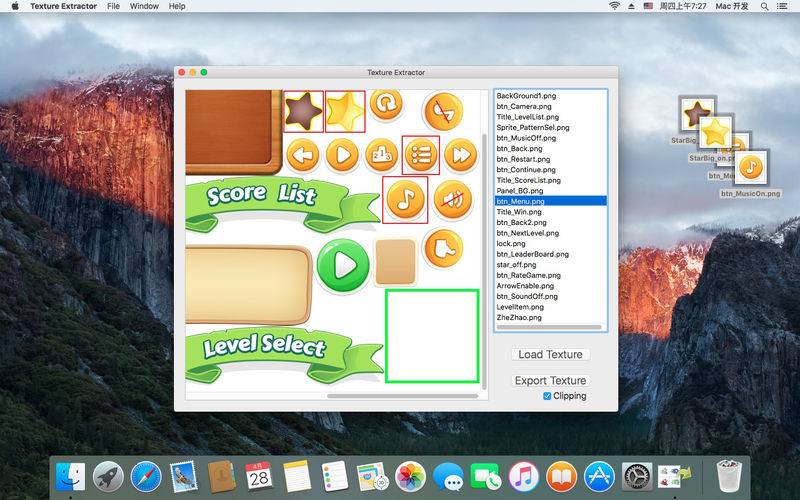
Task: Select the music note button sprite
Action: 405,199
